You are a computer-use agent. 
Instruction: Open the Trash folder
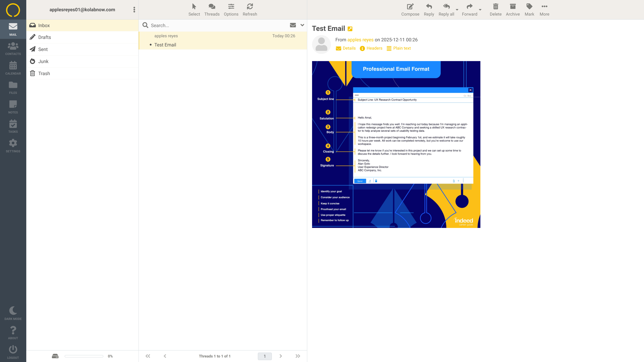[x=44, y=73]
